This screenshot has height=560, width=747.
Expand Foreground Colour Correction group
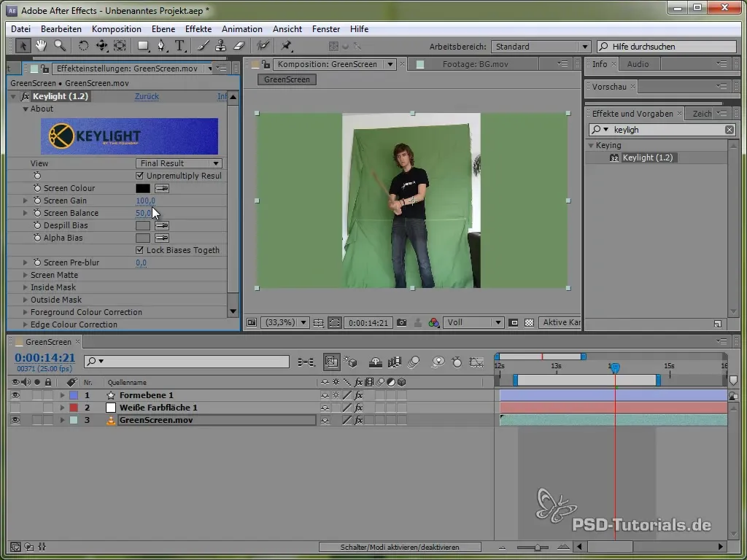coord(26,312)
